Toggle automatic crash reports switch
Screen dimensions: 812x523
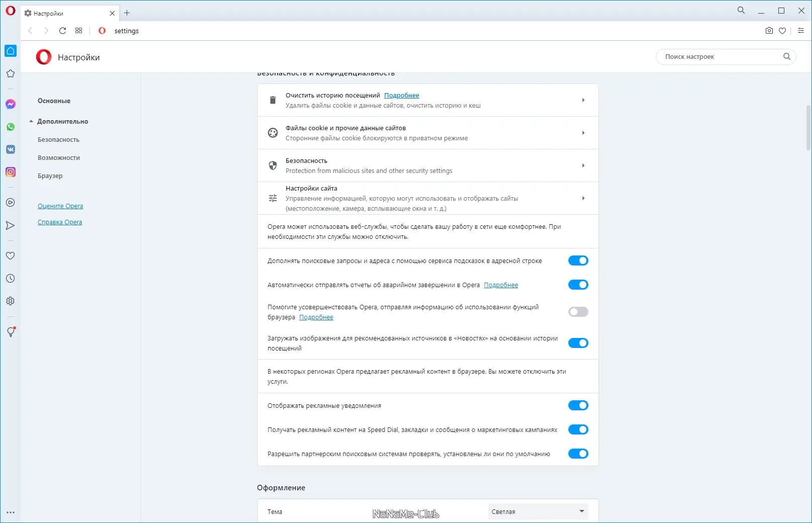(x=578, y=285)
